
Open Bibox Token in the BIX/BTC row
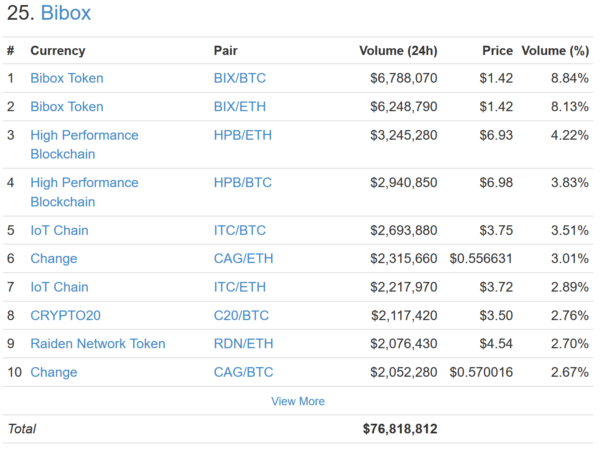67,78
